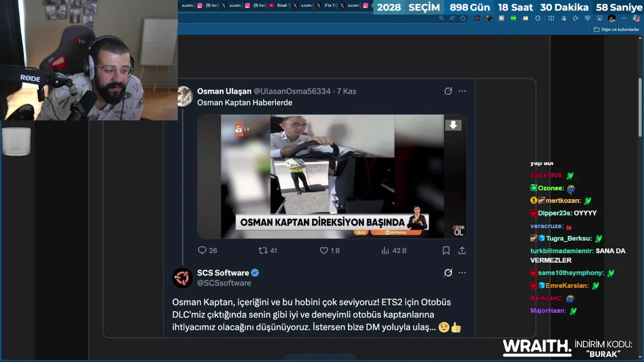This screenshot has height=362, width=644.
Task: Click chat username '03Gs1905'
Action: (x=546, y=175)
